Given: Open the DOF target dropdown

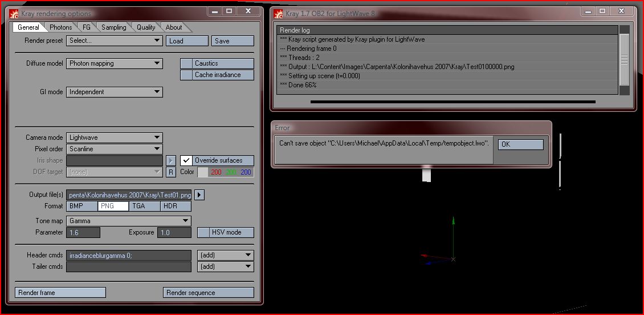Looking at the screenshot, I should (115, 172).
